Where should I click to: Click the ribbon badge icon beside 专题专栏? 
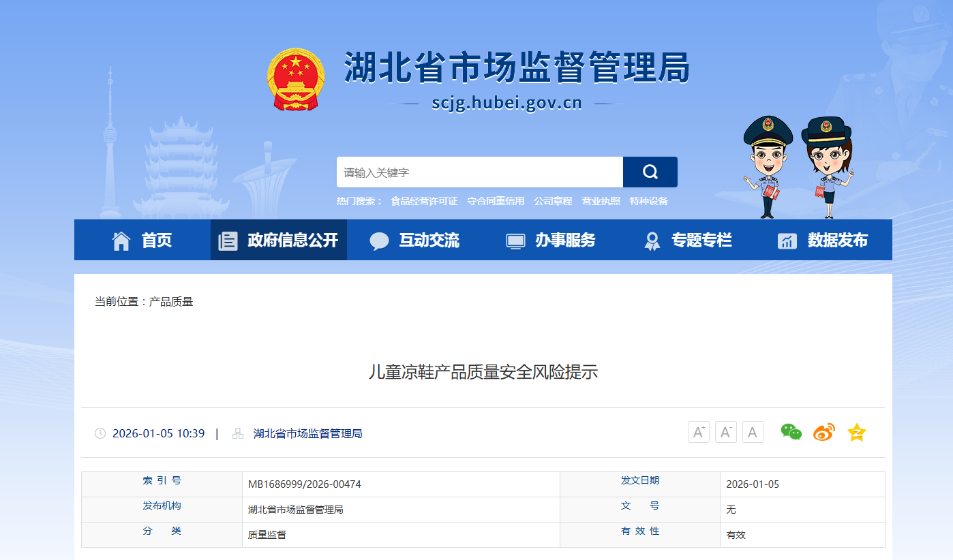(652, 241)
